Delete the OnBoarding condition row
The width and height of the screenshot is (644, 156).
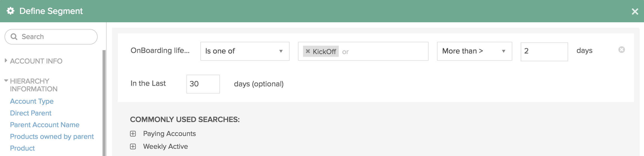[621, 50]
